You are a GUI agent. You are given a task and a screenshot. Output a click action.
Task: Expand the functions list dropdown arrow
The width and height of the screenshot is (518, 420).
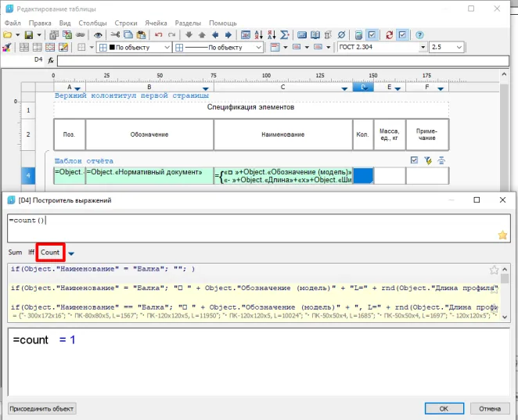[x=71, y=253]
